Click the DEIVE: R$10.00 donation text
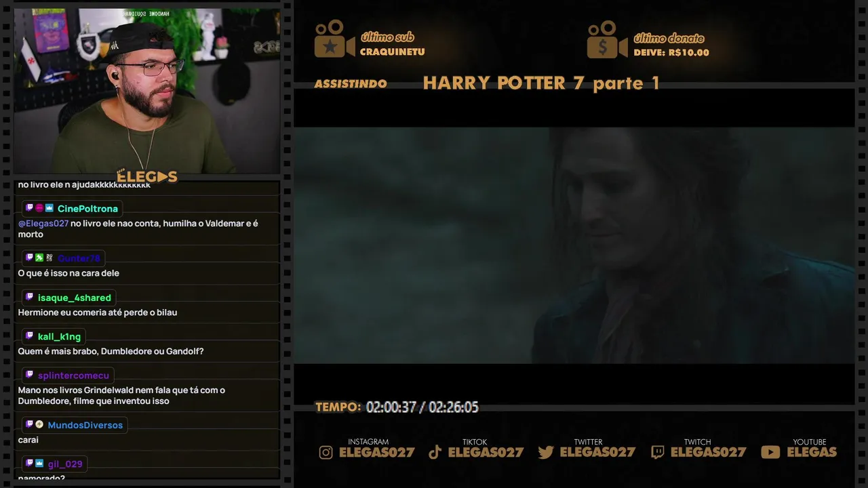The width and height of the screenshot is (868, 488). [671, 53]
